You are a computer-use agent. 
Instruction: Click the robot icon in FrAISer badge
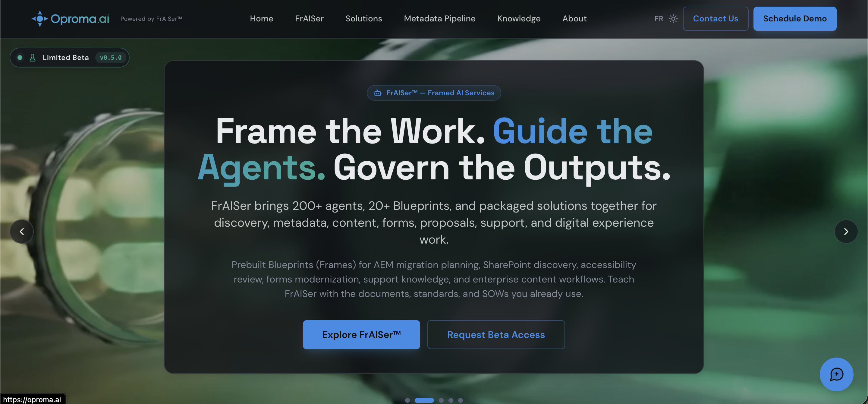(x=377, y=93)
